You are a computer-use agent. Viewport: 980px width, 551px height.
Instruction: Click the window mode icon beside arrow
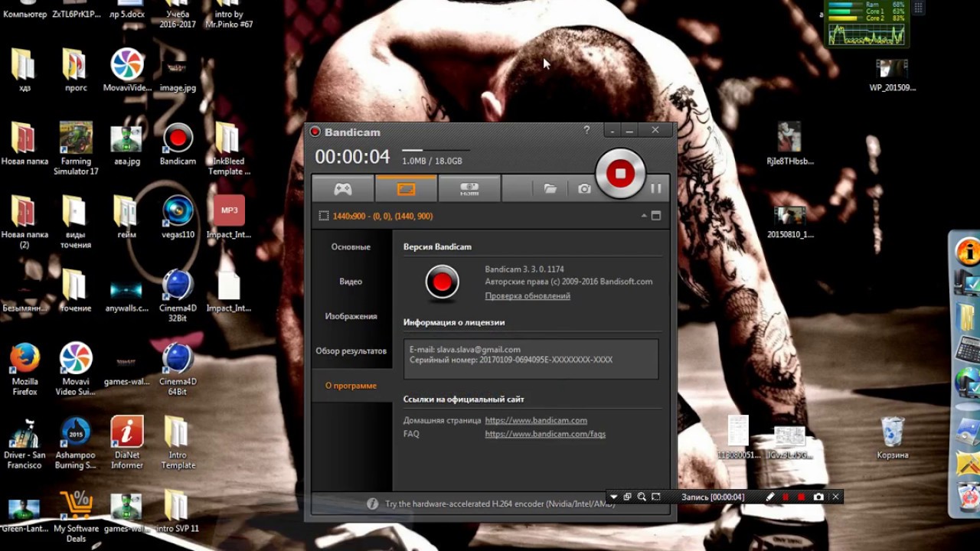[656, 216]
